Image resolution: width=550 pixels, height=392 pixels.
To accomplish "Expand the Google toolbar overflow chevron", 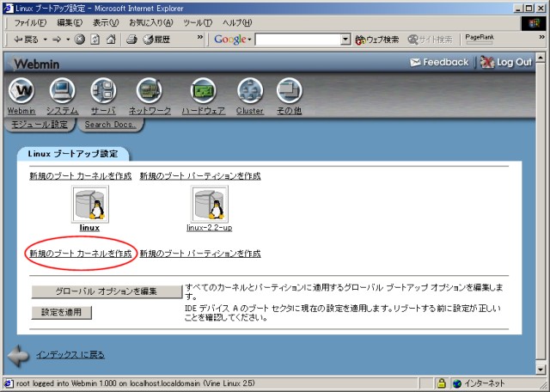I will tap(542, 37).
